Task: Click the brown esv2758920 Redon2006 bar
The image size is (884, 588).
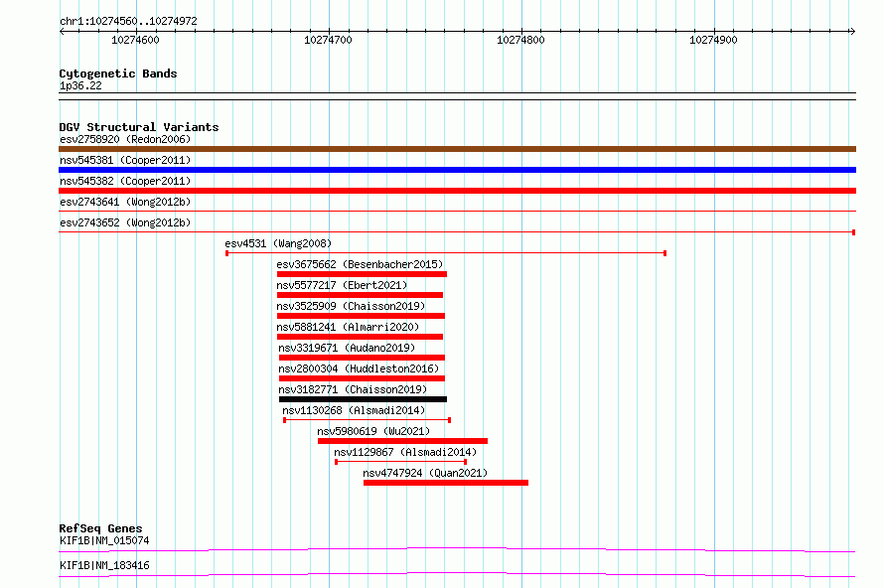Action: pos(457,149)
